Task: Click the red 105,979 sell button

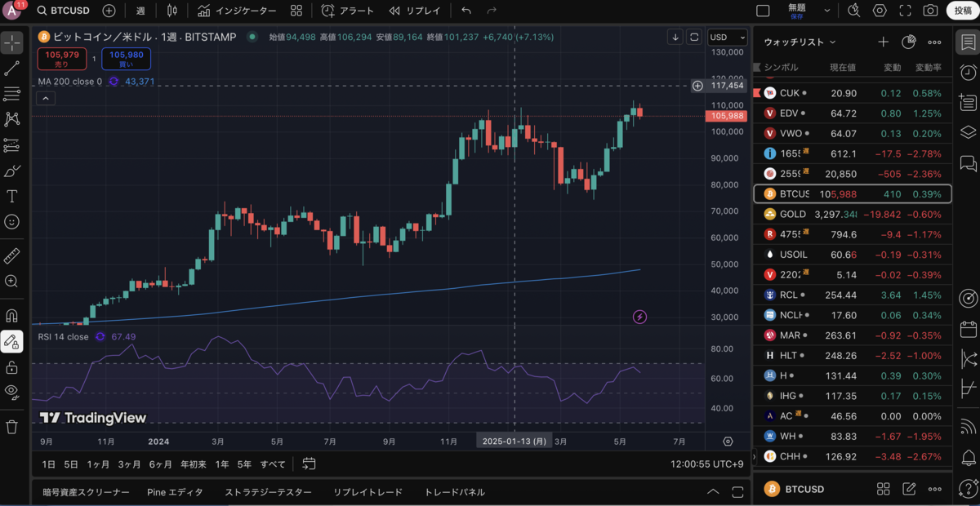Action: [x=62, y=59]
